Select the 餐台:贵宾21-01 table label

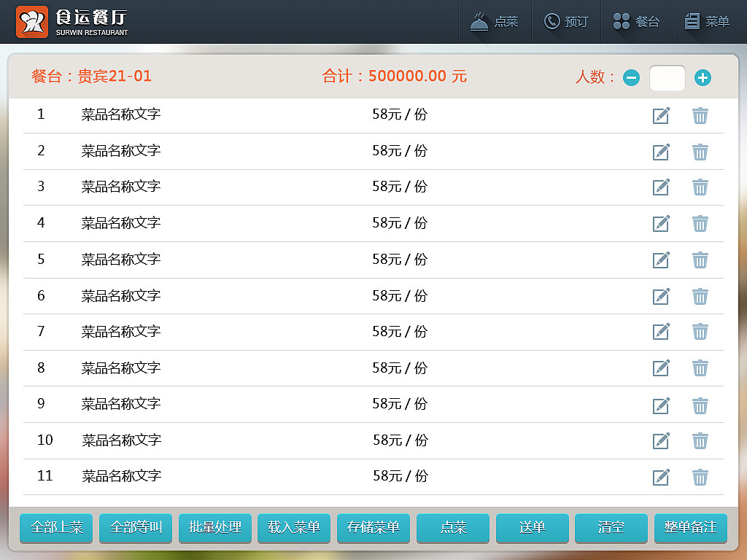click(91, 76)
